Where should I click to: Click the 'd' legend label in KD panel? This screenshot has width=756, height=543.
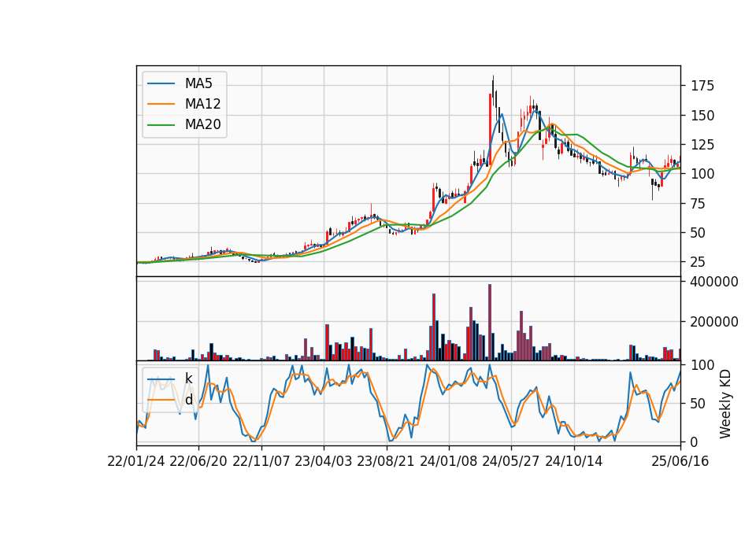(x=188, y=400)
